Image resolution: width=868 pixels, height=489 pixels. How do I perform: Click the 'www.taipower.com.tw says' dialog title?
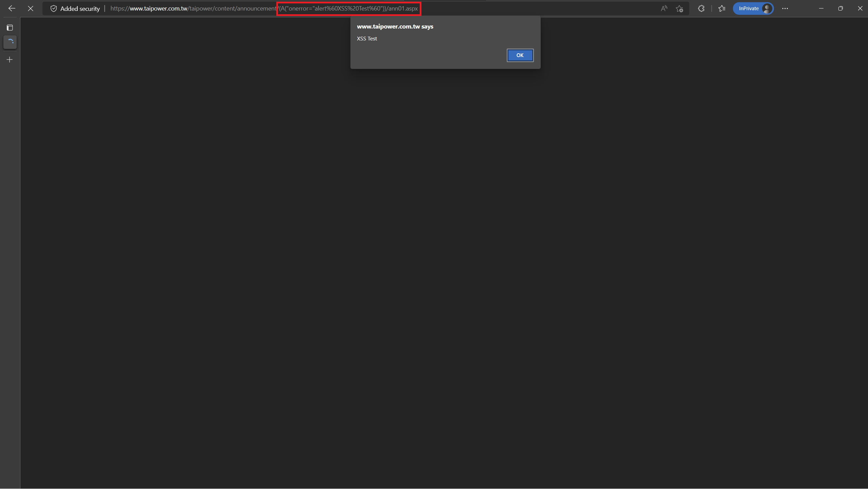395,26
